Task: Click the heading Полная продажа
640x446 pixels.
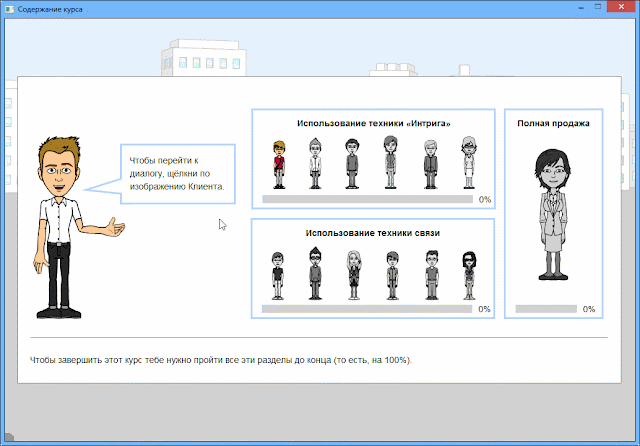Action: coord(553,123)
